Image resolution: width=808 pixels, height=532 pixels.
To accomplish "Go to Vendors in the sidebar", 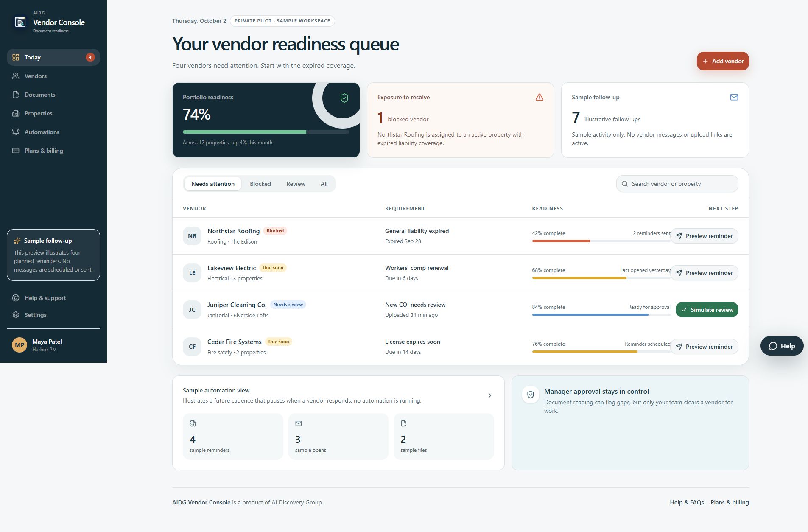I will [x=53, y=76].
